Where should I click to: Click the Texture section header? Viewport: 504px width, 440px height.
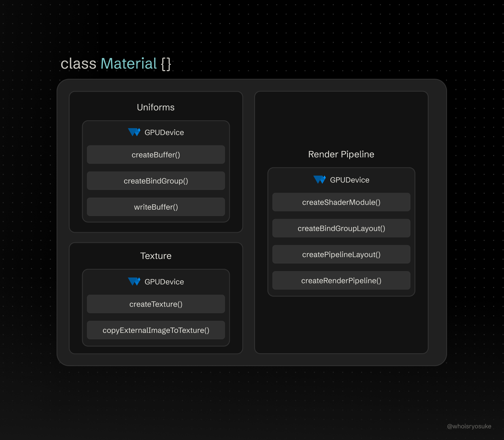pyautogui.click(x=155, y=256)
